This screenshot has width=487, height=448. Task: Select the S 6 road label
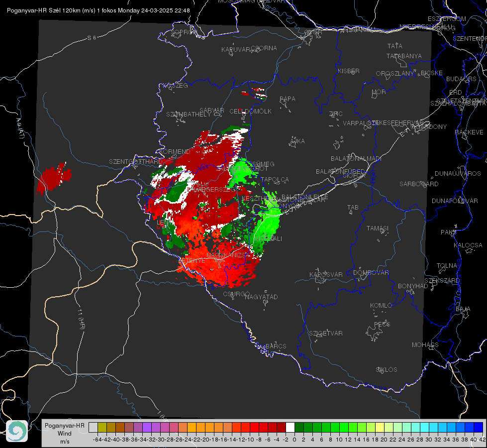tap(92, 38)
